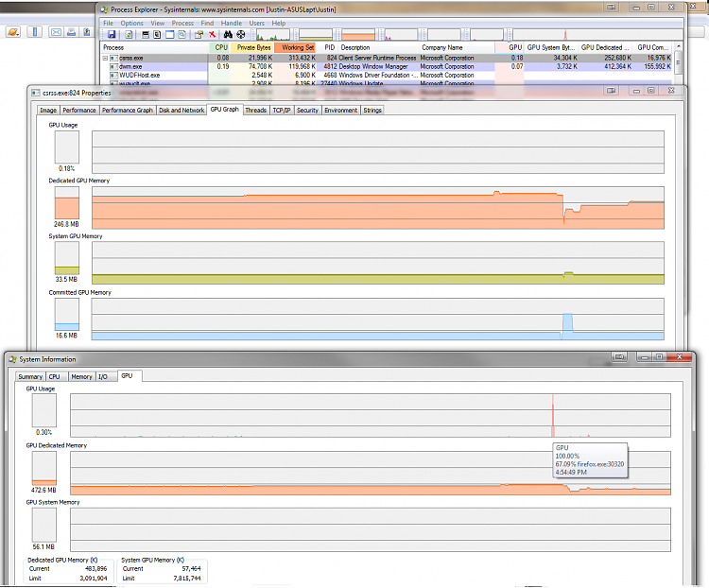Click the dwm.exe process icon in list
Image resolution: width=709 pixels, height=588 pixels.
114,66
